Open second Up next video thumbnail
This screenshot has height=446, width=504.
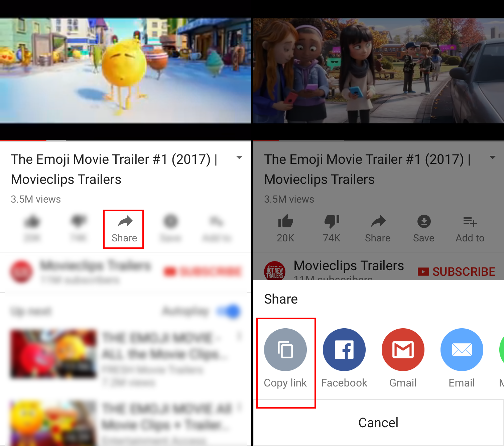(x=53, y=423)
